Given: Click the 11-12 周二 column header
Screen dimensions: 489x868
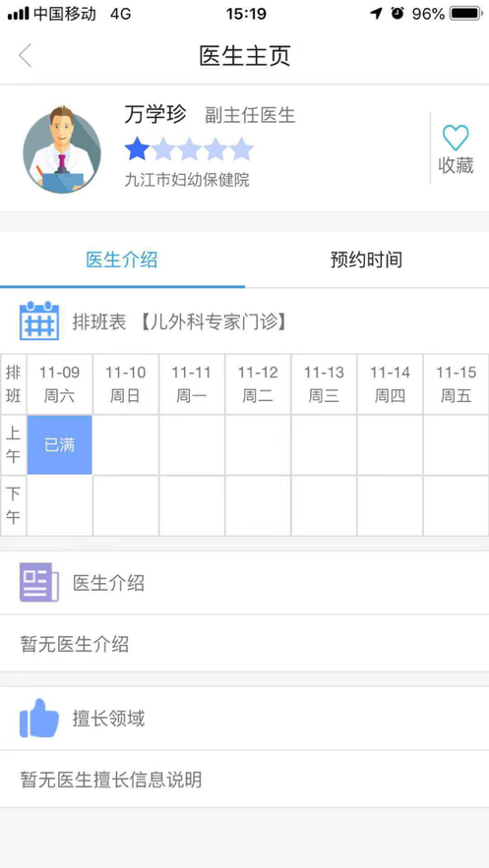Looking at the screenshot, I should pyautogui.click(x=258, y=384).
